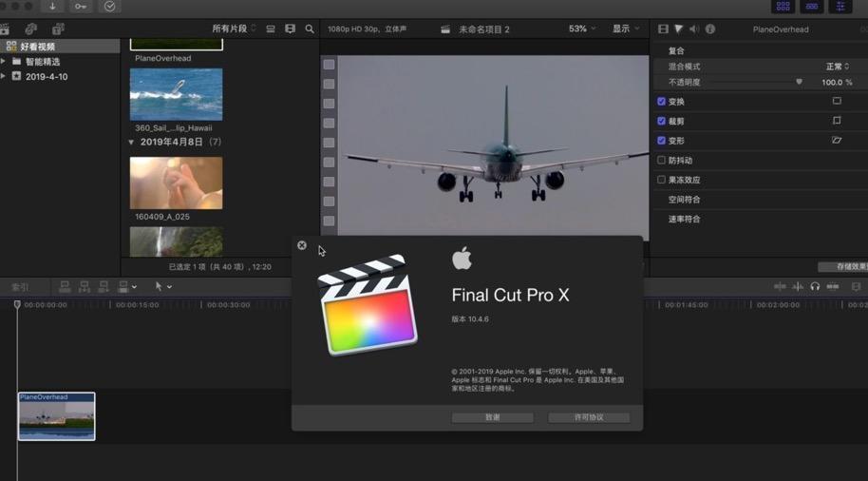Uncheck the 裁剪 checkbox
868x481 pixels.
click(661, 121)
